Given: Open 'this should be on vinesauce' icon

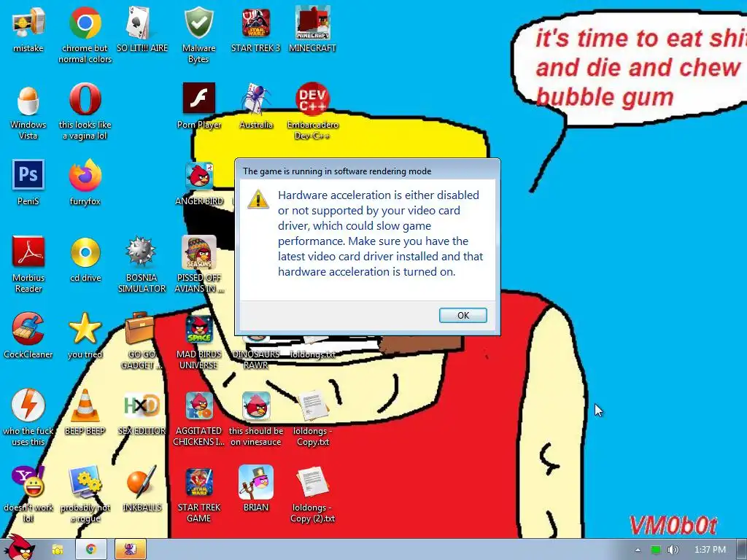Looking at the screenshot, I should 256,405.
